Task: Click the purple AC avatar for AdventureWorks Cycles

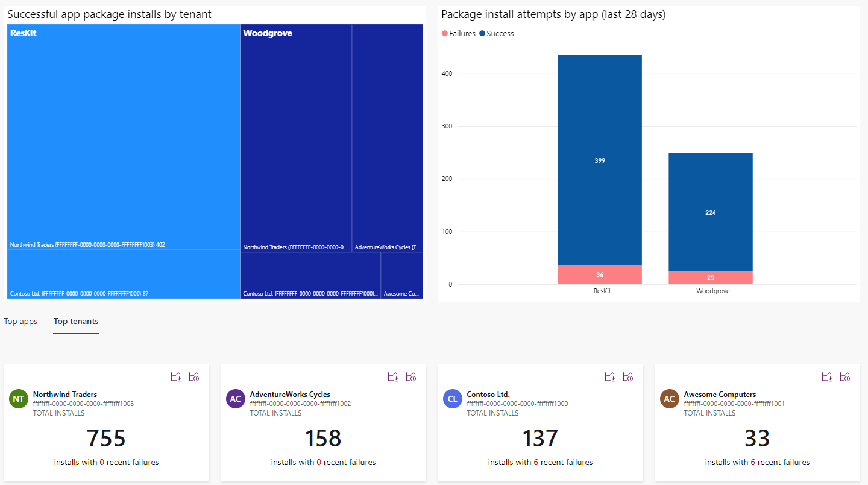Action: tap(236, 399)
